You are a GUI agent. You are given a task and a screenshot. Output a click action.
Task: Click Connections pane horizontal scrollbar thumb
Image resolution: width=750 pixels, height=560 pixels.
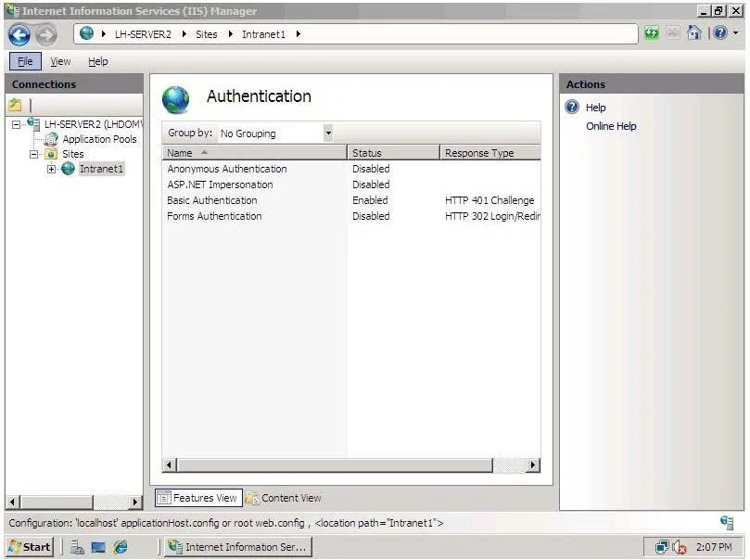pyautogui.click(x=57, y=503)
